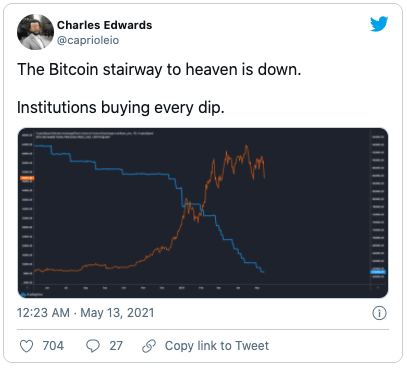This screenshot has height=369, width=407.
Task: Click the tweet text about Bitcoin stairway
Action: [159, 70]
